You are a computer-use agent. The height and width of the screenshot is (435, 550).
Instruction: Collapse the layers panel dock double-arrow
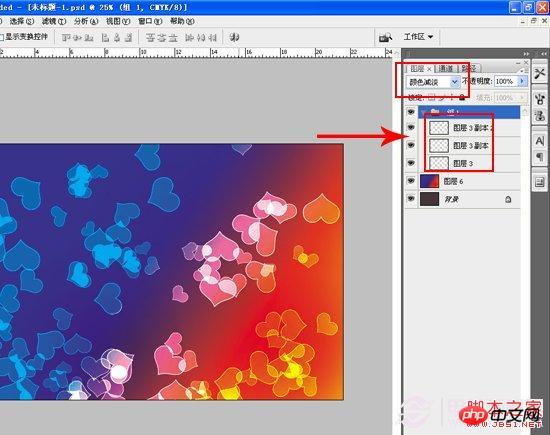click(526, 54)
